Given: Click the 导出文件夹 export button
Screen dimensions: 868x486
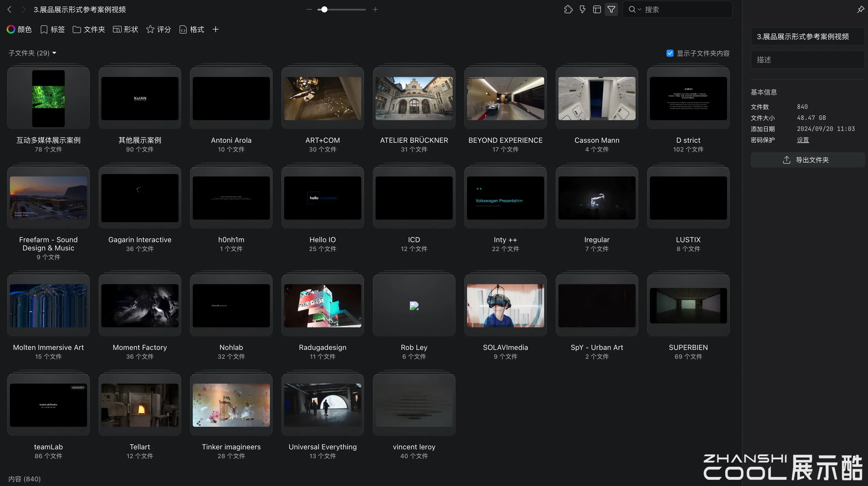Looking at the screenshot, I should pyautogui.click(x=807, y=160).
